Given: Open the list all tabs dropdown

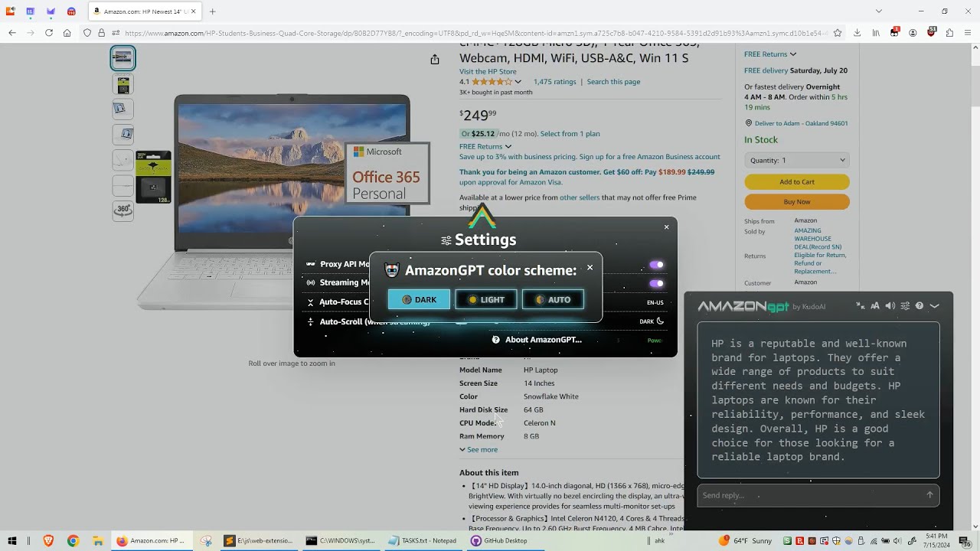Looking at the screenshot, I should [x=879, y=11].
